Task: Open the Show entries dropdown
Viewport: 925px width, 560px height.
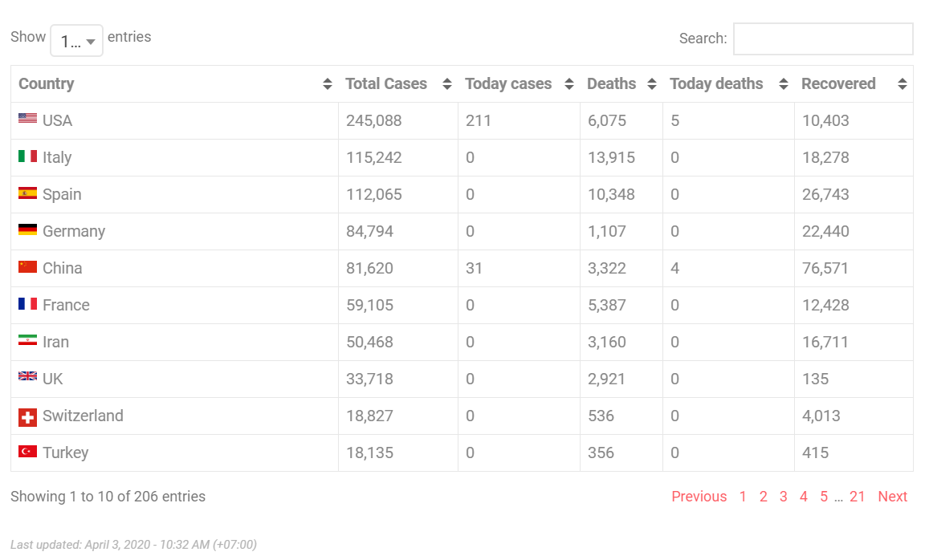Action: 76,40
